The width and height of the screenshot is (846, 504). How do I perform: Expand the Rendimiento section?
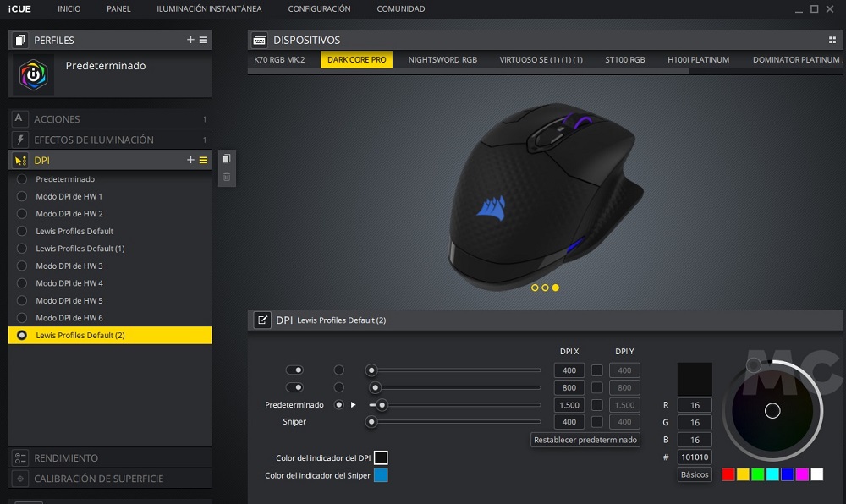click(110, 457)
